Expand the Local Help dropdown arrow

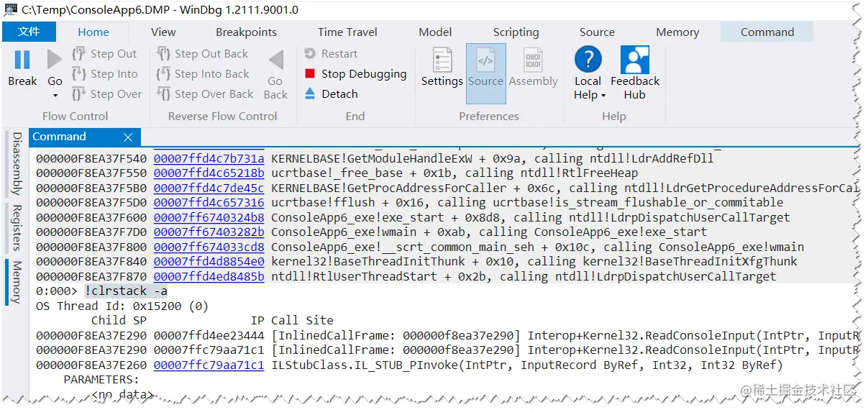click(603, 96)
